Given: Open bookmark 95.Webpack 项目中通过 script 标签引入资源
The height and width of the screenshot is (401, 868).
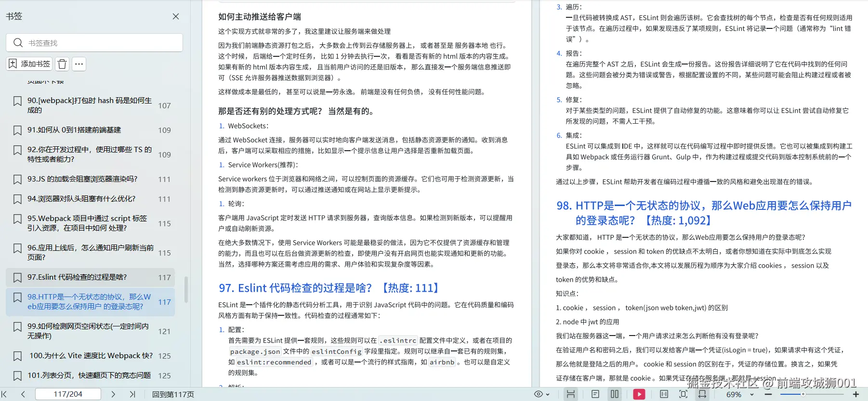Looking at the screenshot, I should (x=90, y=223).
